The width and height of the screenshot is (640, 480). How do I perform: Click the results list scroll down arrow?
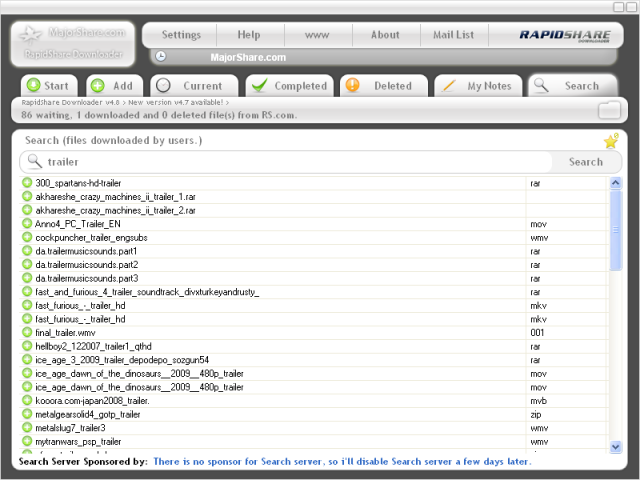[x=616, y=447]
